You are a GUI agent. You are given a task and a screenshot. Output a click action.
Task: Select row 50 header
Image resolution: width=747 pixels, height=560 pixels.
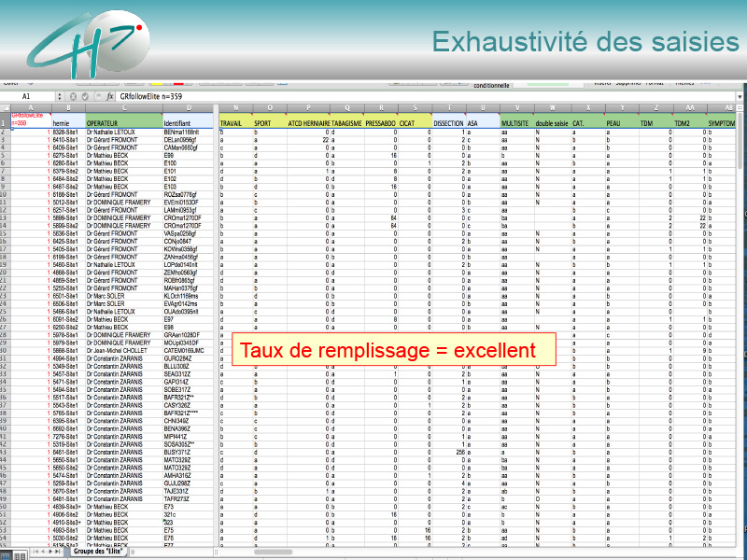coord(5,507)
